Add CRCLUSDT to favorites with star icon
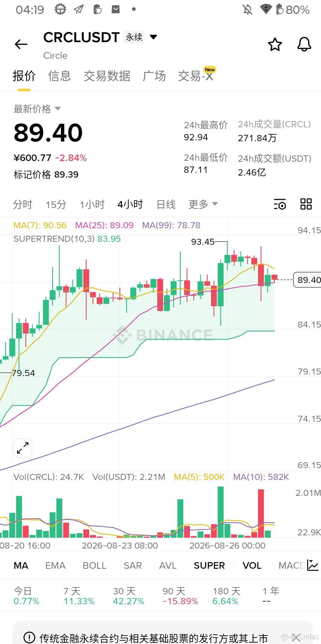321x644 pixels. [275, 44]
